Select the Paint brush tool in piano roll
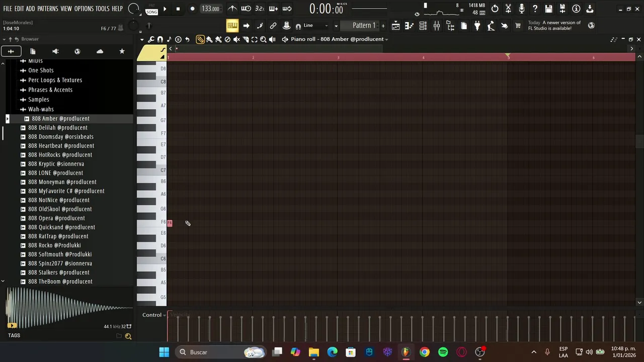The image size is (644, 362). click(209, 39)
